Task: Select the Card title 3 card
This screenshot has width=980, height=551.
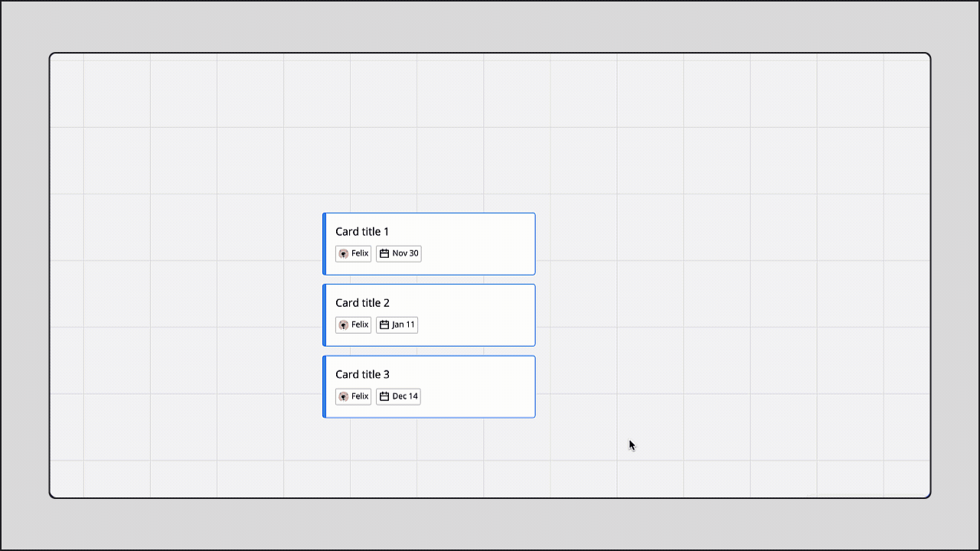Action: (x=429, y=386)
